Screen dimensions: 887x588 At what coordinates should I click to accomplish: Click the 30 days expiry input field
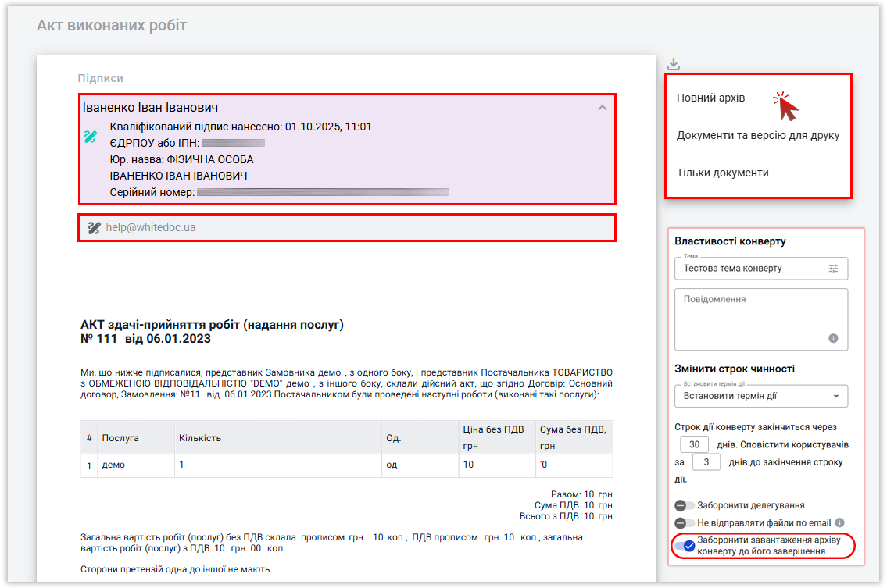694,444
